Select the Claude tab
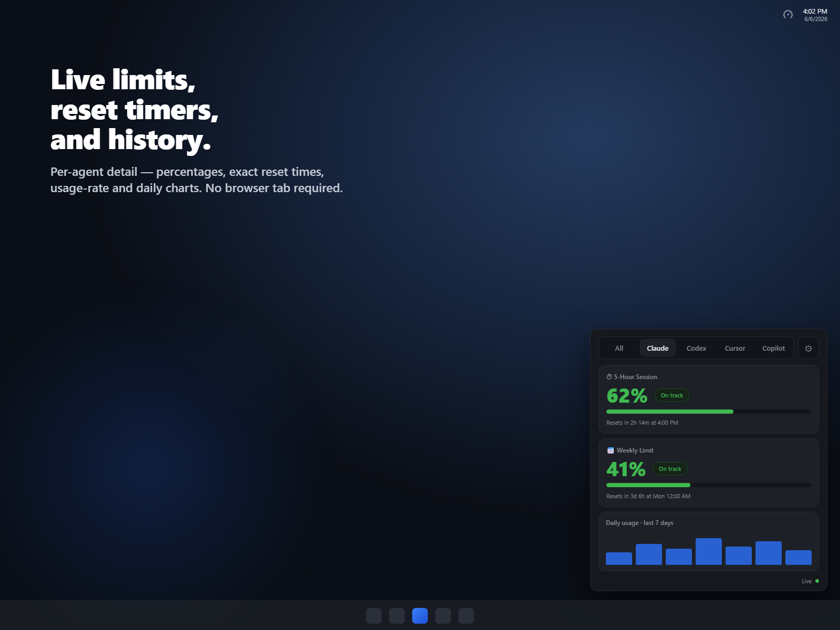This screenshot has width=840, height=630. pyautogui.click(x=657, y=348)
